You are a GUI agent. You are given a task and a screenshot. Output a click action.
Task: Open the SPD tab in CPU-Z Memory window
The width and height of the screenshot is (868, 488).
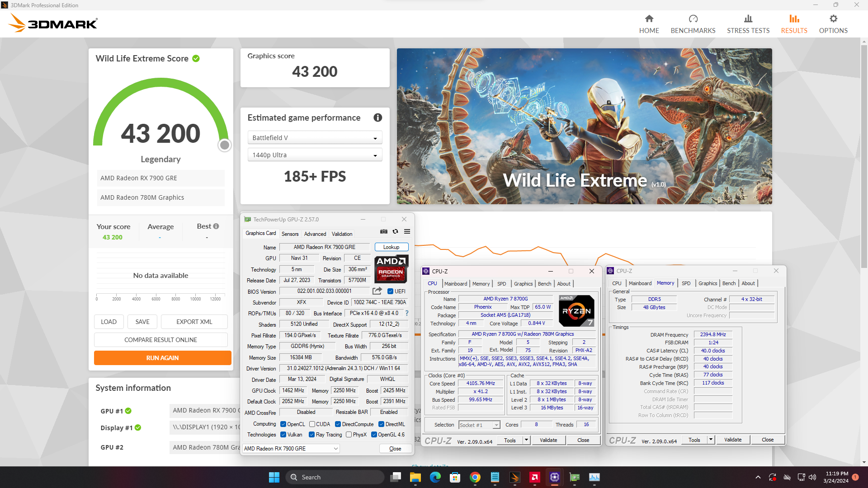click(x=686, y=283)
